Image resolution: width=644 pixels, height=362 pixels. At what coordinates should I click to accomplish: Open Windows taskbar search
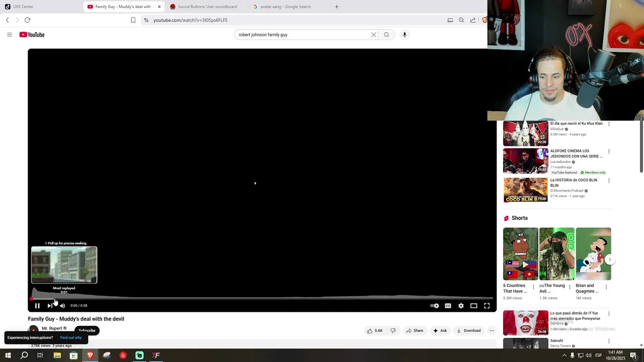(x=24, y=355)
